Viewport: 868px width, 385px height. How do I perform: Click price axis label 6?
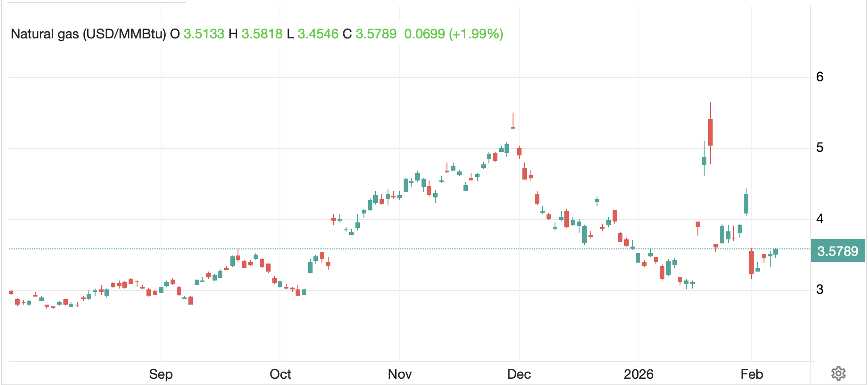pyautogui.click(x=820, y=77)
